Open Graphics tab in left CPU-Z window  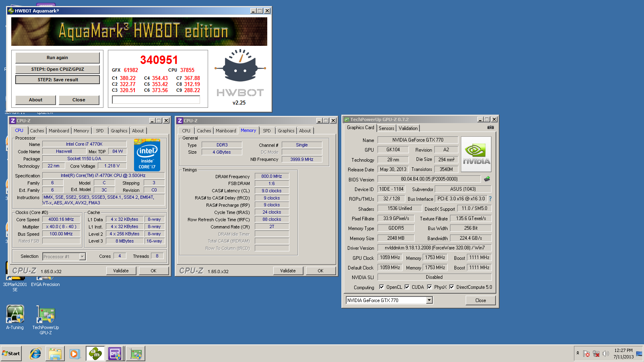click(x=119, y=131)
